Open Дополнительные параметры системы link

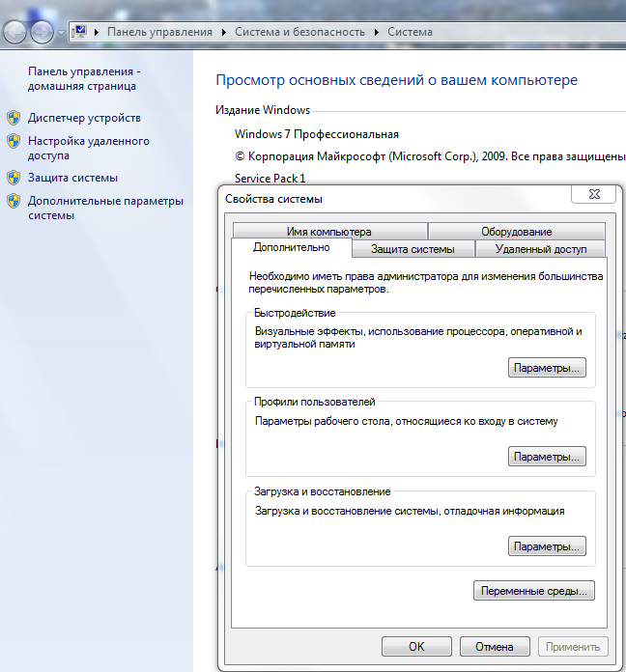(x=105, y=208)
